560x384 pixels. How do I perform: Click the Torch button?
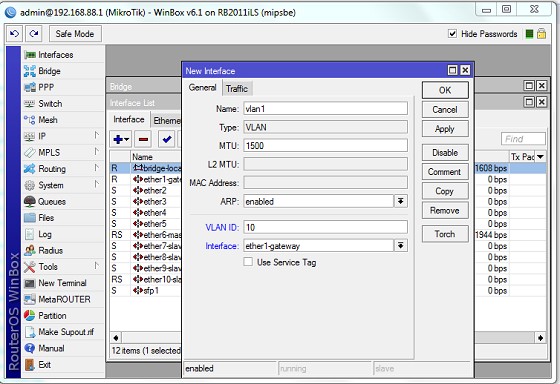[445, 234]
